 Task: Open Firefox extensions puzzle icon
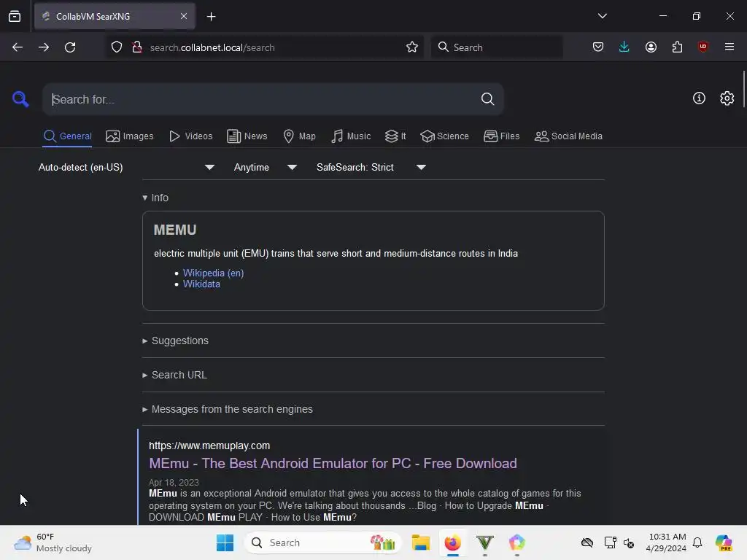pyautogui.click(x=677, y=47)
